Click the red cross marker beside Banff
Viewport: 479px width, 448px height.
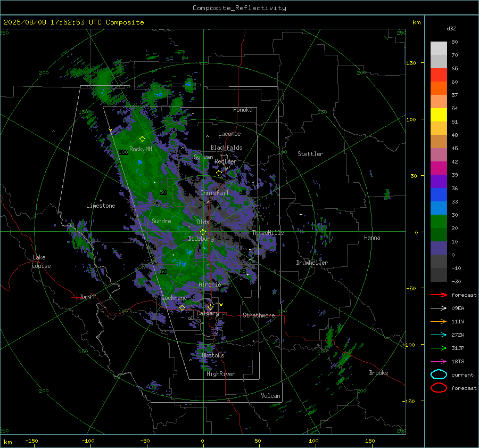pos(76,297)
